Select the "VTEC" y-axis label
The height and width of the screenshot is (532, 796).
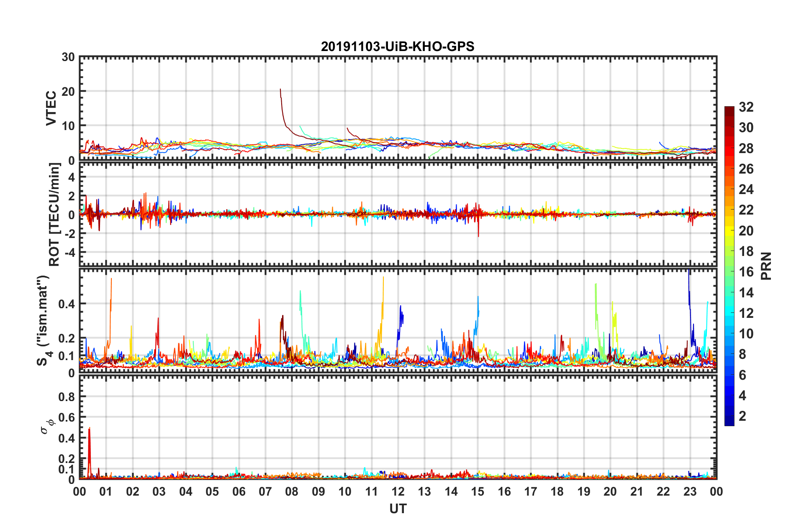(x=51, y=108)
